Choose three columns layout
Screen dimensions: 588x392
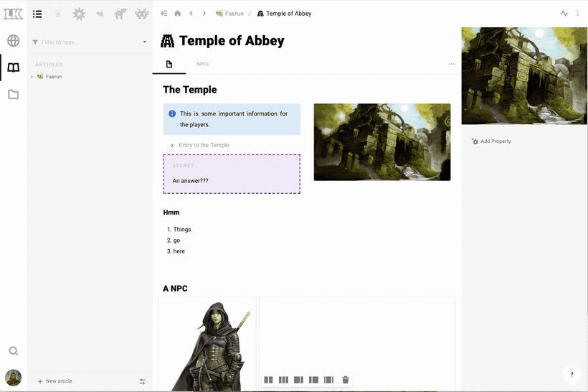(x=283, y=380)
